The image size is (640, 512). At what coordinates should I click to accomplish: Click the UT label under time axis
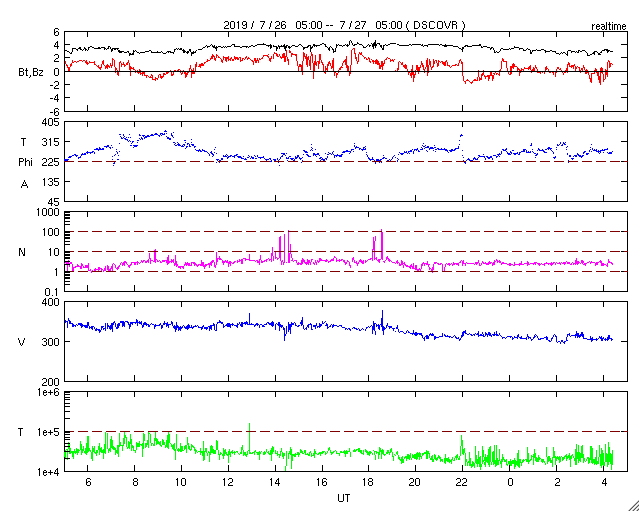[x=343, y=497]
